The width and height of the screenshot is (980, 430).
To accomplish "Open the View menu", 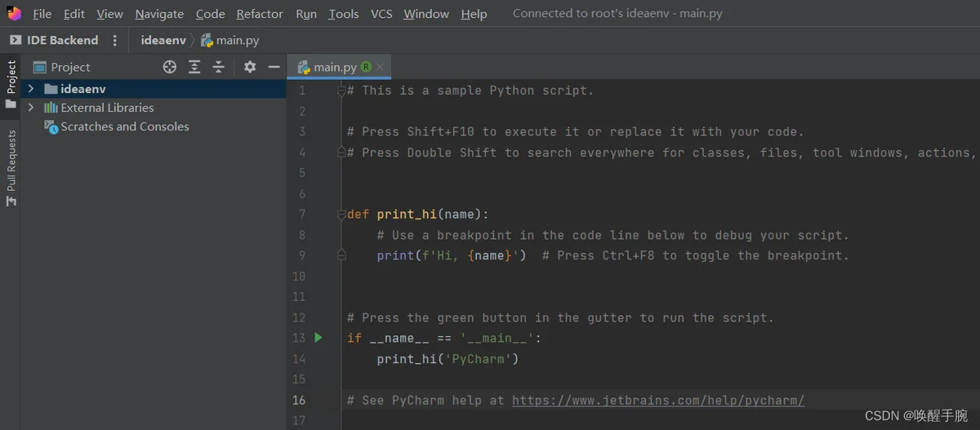I will coord(109,14).
